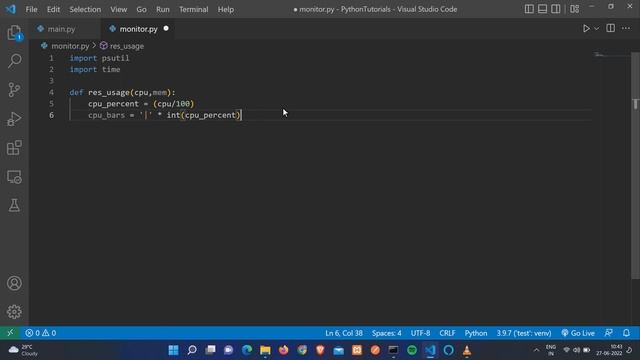Screen dimensions: 640x360
Task: Change the CRLF end of line sequence
Action: pyautogui.click(x=447, y=333)
